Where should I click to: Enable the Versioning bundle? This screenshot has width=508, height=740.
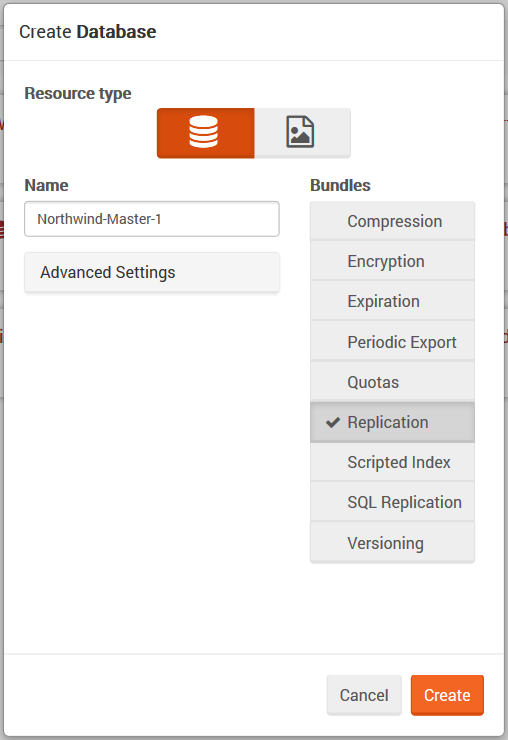click(x=392, y=543)
